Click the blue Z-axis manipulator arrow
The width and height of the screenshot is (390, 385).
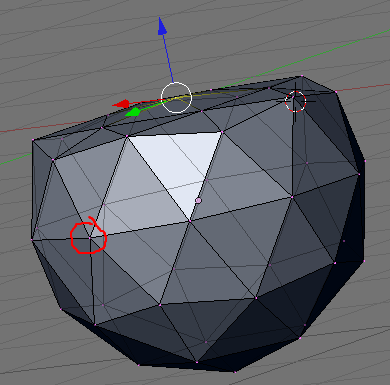point(162,26)
